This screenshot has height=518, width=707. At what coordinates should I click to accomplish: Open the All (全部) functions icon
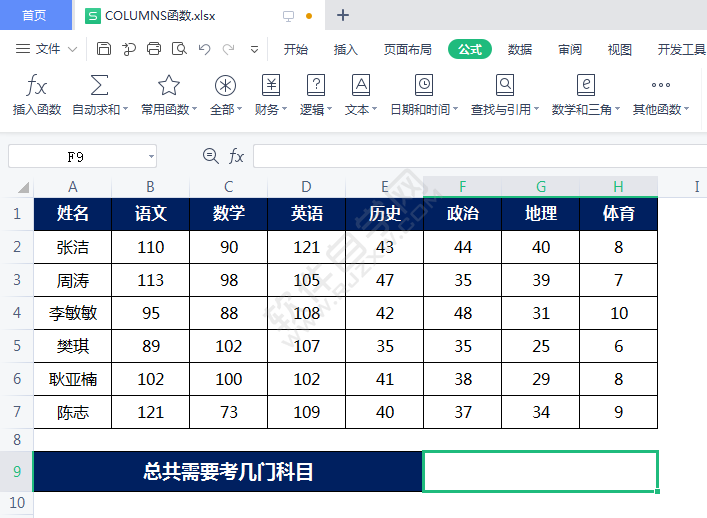pyautogui.click(x=225, y=85)
